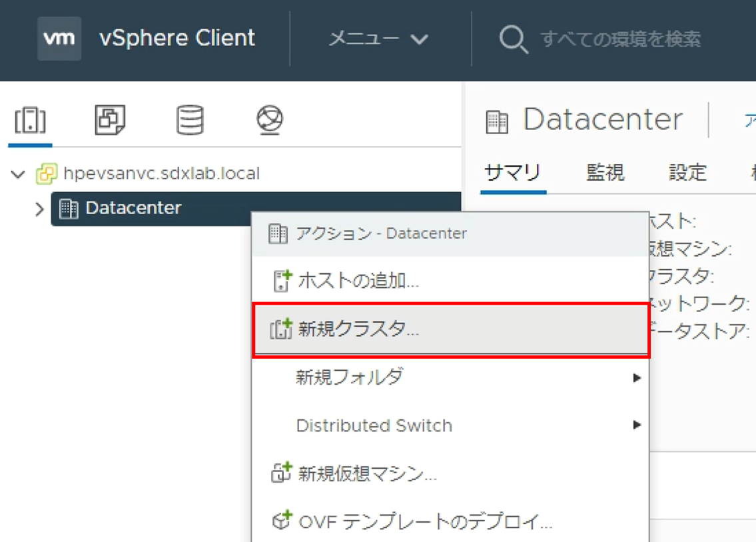Click the datacenter icon in アクション header
Image resolution: width=756 pixels, height=542 pixels.
click(x=278, y=233)
